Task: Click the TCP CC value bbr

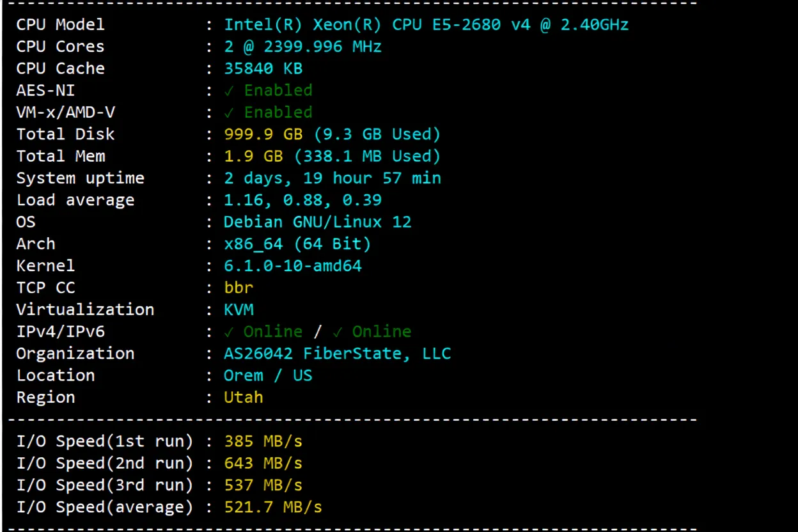Action: tap(239, 288)
